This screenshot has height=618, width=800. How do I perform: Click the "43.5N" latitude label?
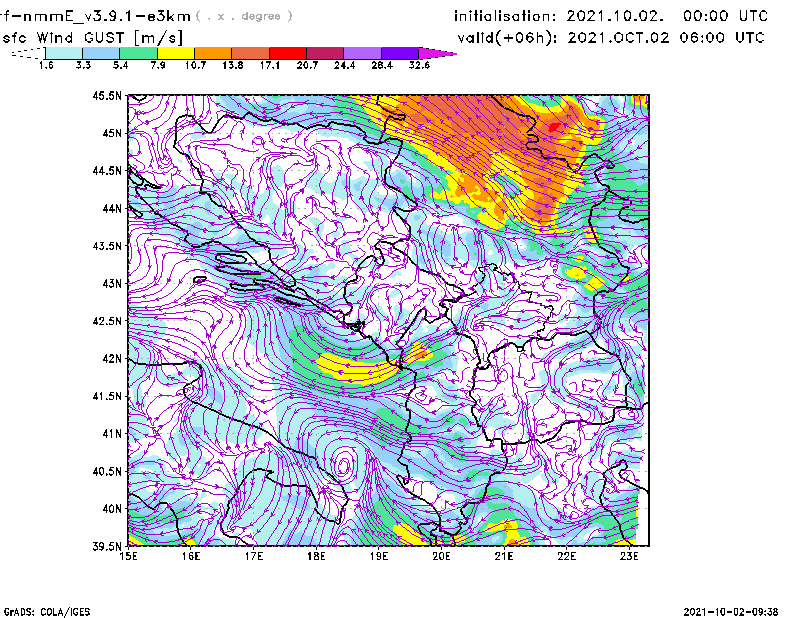107,246
